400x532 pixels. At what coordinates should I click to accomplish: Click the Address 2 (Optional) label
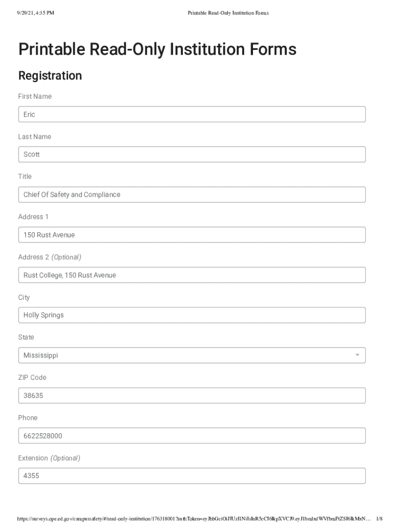[49, 257]
